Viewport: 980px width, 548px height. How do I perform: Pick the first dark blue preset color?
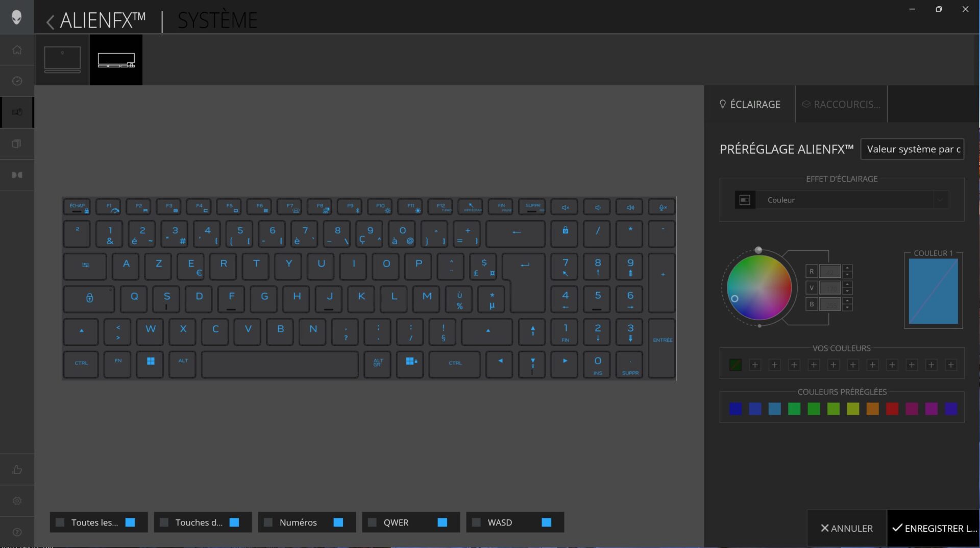736,409
